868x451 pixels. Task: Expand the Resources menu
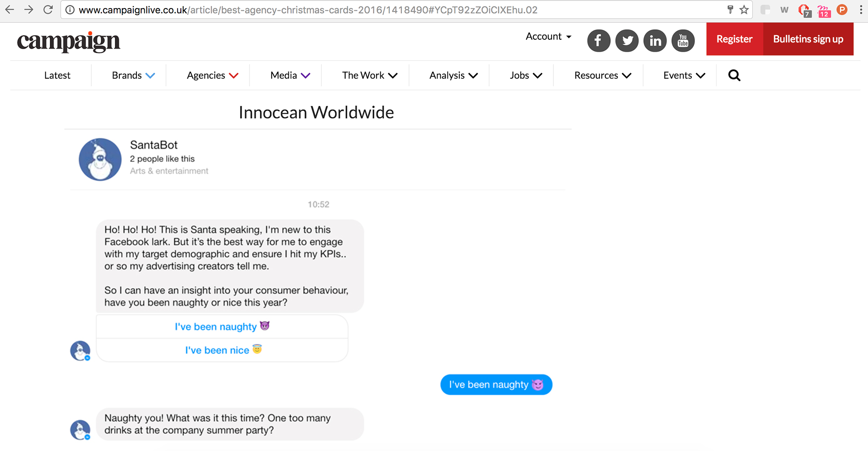(x=603, y=75)
